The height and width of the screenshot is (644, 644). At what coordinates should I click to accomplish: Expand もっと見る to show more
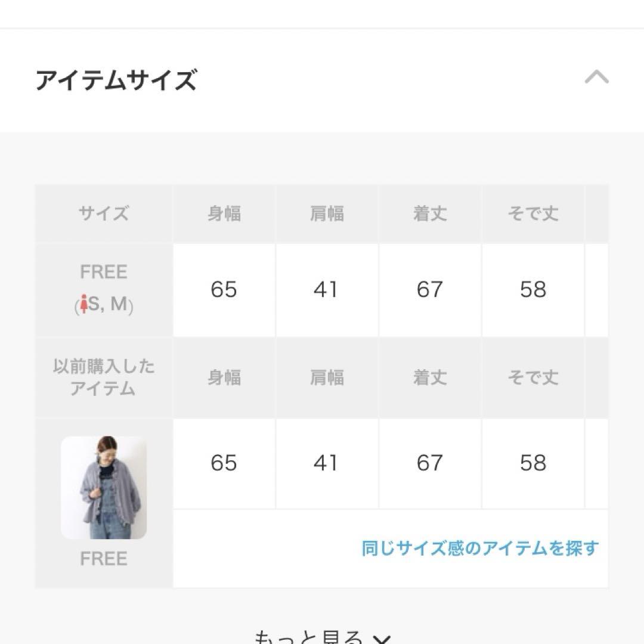click(x=322, y=636)
